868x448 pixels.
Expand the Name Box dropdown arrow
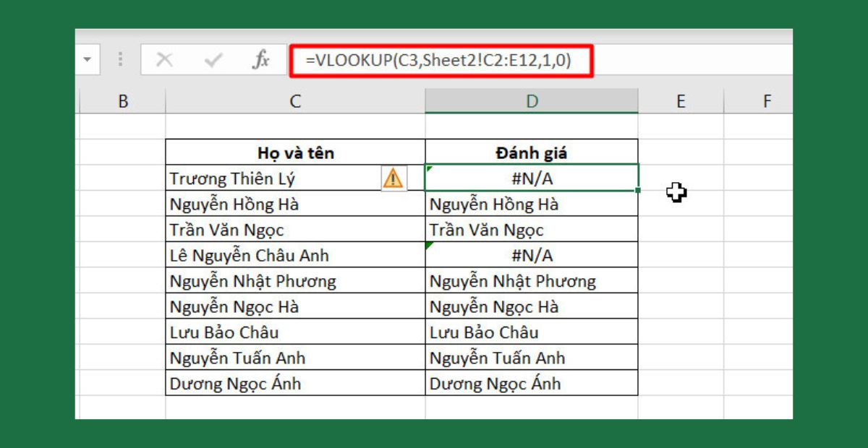(x=88, y=60)
